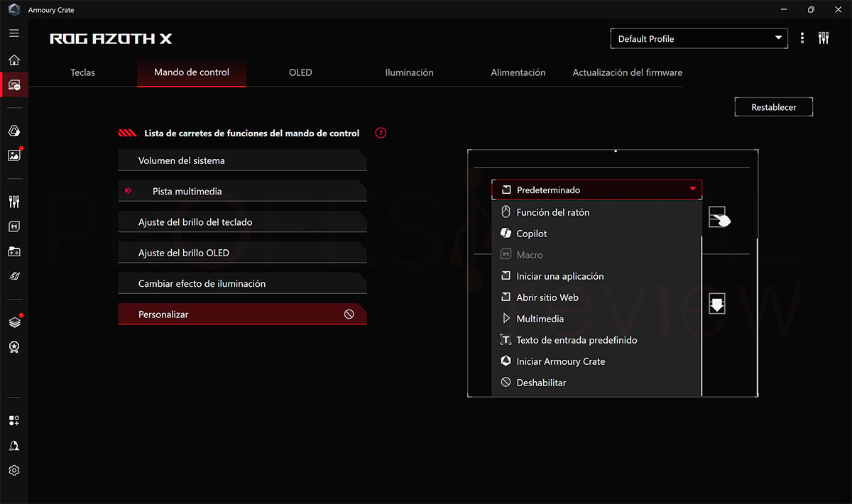Switch to the Teclas tab
This screenshot has width=852, height=504.
click(x=83, y=72)
